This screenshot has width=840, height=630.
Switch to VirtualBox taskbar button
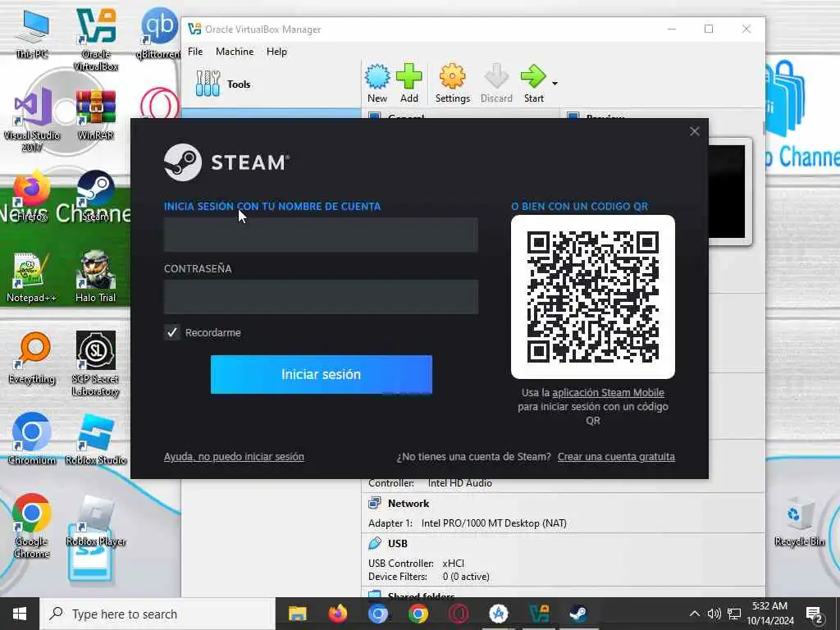pyautogui.click(x=538, y=614)
